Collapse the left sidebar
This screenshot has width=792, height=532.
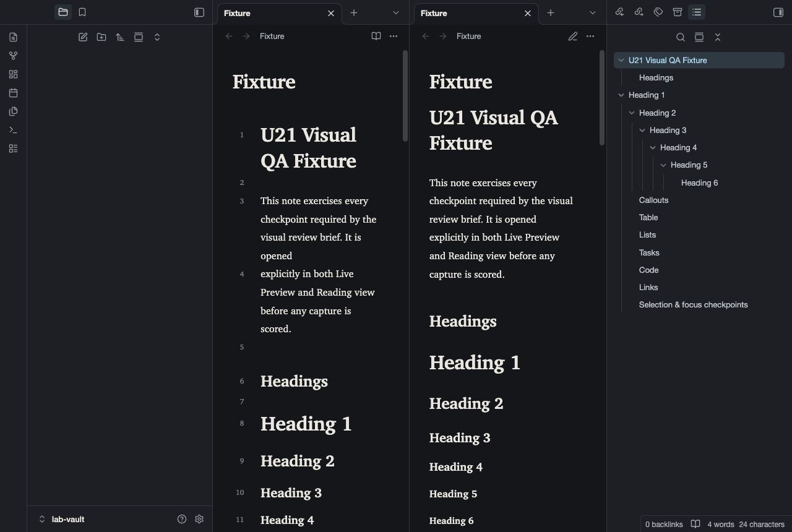199,12
